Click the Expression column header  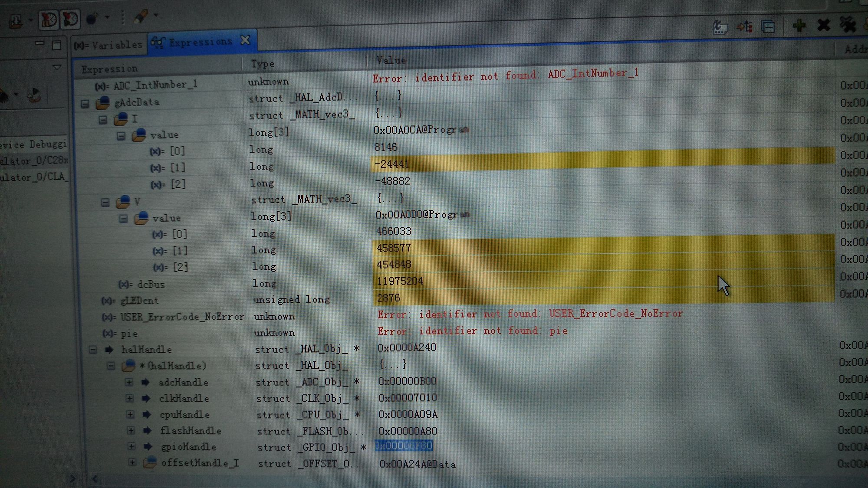pyautogui.click(x=109, y=69)
